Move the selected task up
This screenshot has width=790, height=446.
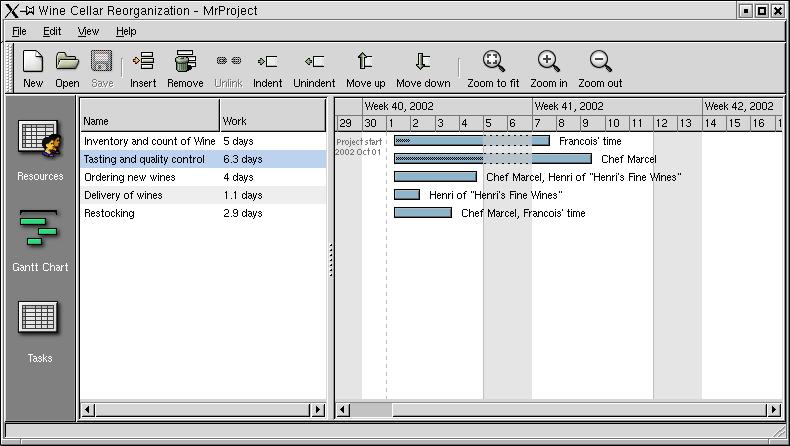[x=365, y=68]
